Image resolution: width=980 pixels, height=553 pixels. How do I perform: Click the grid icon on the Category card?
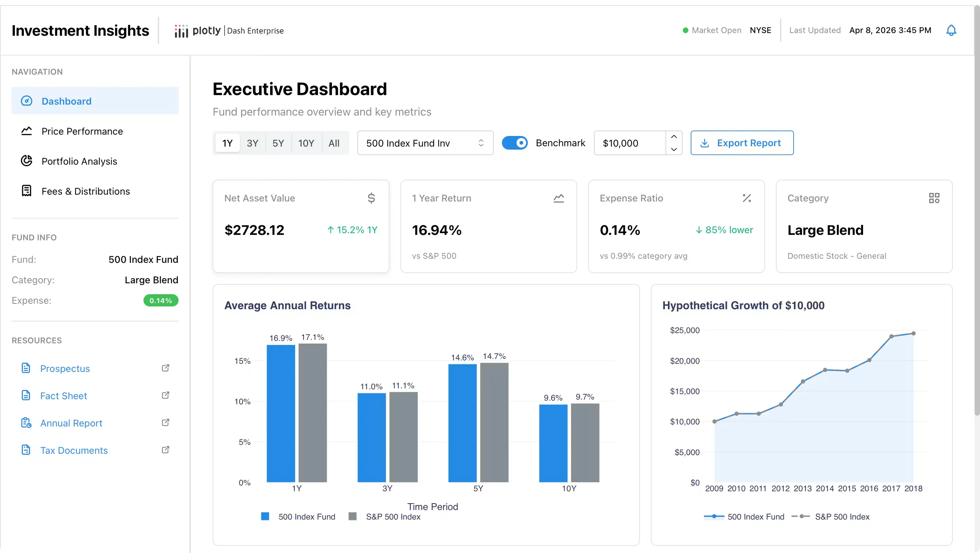coord(934,198)
